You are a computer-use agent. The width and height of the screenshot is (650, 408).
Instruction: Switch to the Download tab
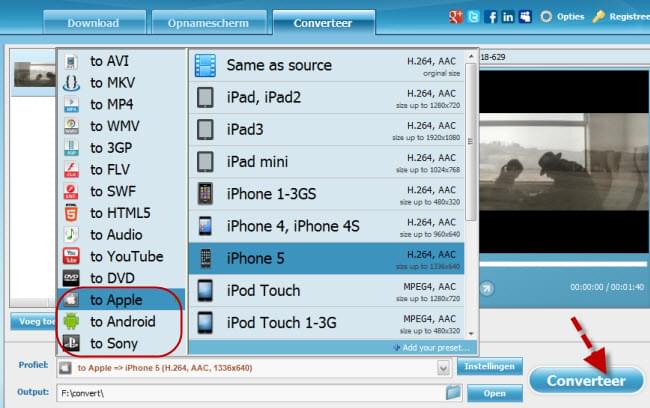click(x=94, y=23)
